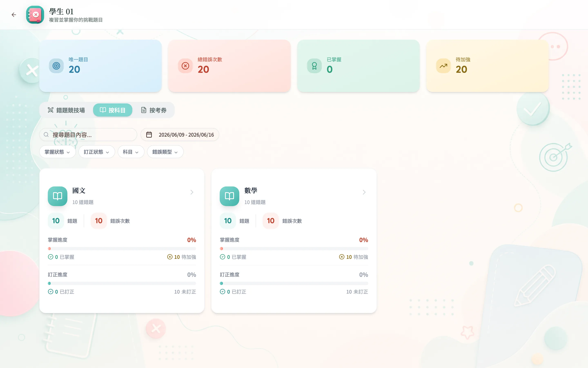Click 數學 card text '10 道錯題'
The height and width of the screenshot is (368, 588).
[255, 202]
